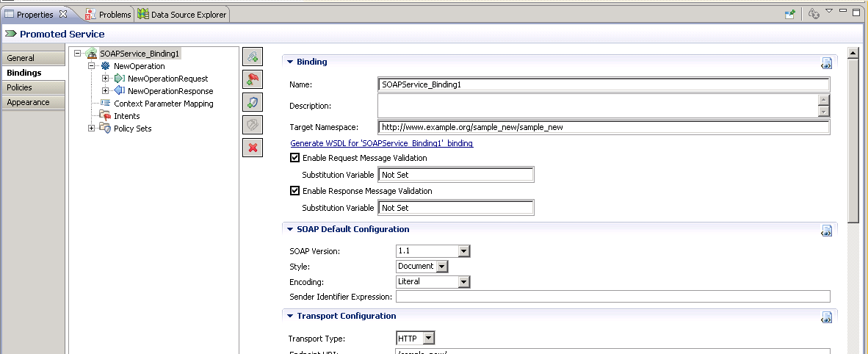Click the add policy set shield button
868x354 pixels.
(253, 102)
